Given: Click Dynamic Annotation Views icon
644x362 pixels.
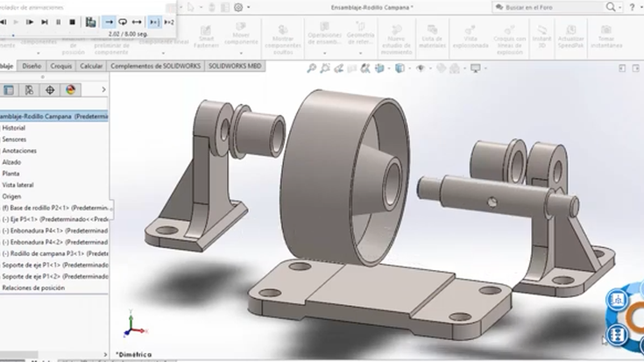Looking at the screenshot, I should point(365,68).
